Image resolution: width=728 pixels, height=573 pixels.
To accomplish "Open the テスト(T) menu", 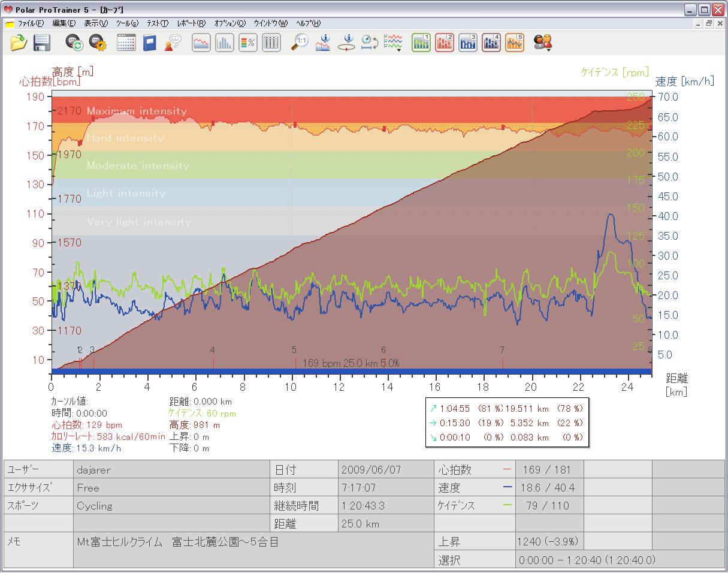I will [x=158, y=23].
